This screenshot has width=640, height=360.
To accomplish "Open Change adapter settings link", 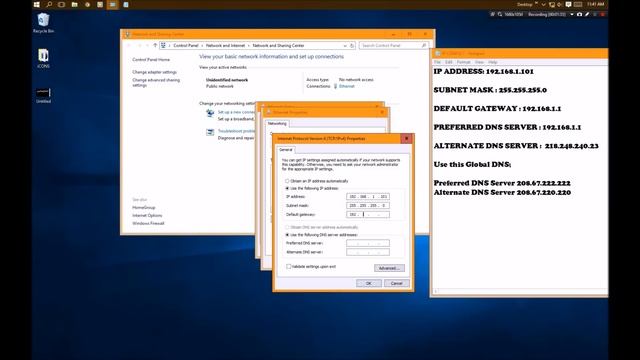I will tap(154, 72).
